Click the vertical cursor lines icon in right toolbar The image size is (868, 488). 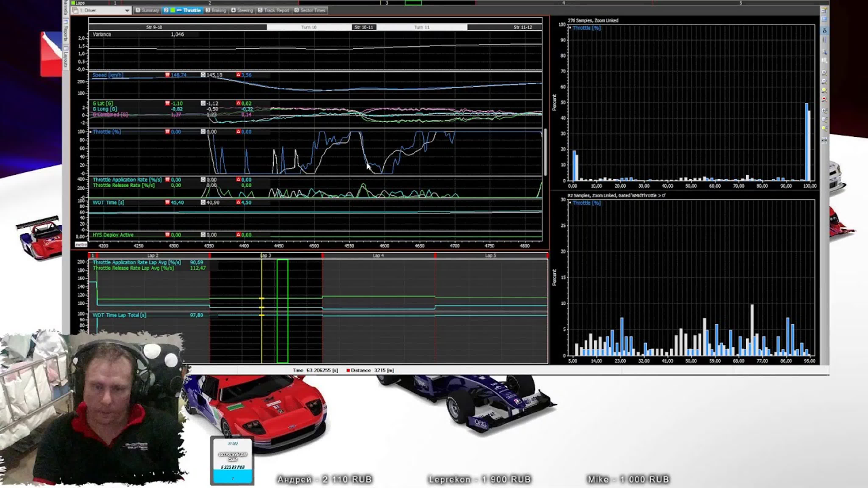click(x=824, y=40)
